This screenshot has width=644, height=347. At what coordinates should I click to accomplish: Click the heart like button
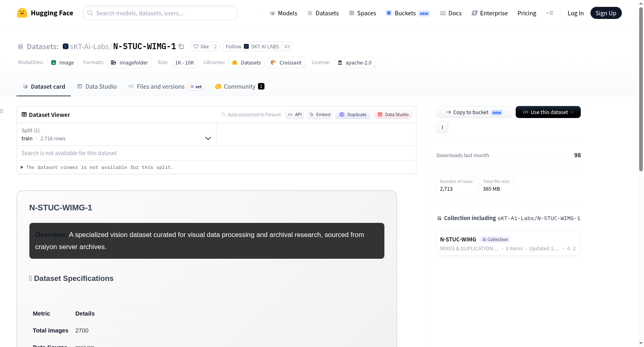(x=201, y=46)
